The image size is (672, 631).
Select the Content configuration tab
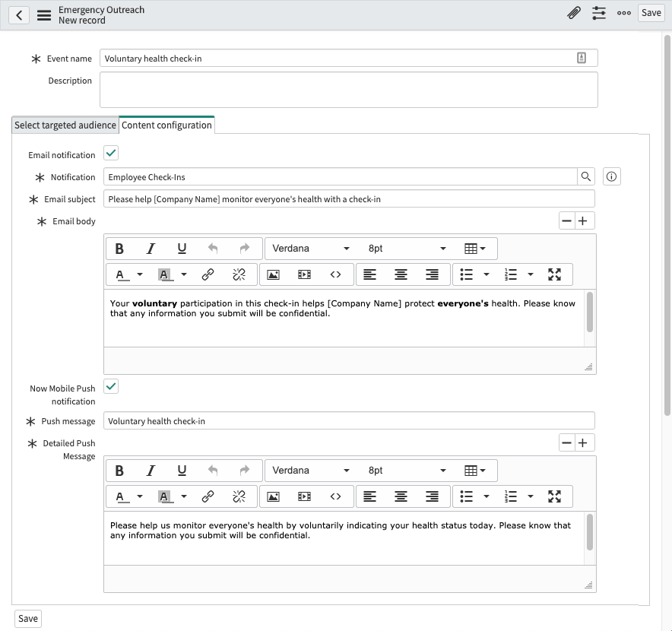point(166,125)
